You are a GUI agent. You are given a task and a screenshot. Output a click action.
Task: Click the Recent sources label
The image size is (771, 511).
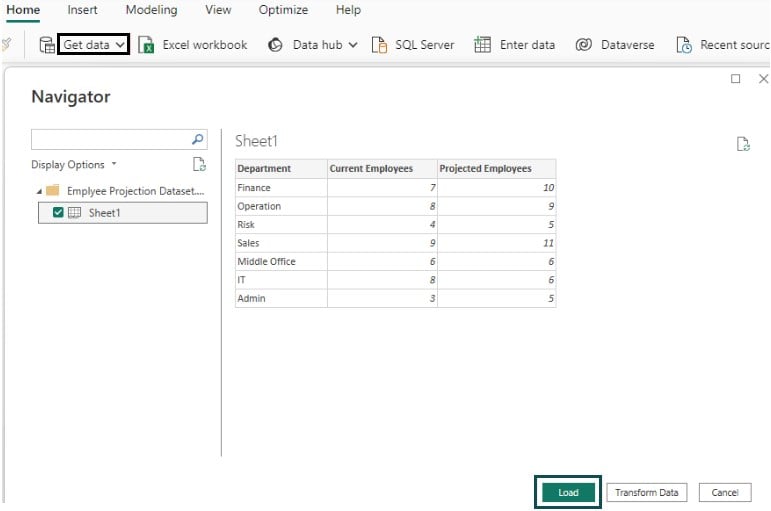coord(735,45)
